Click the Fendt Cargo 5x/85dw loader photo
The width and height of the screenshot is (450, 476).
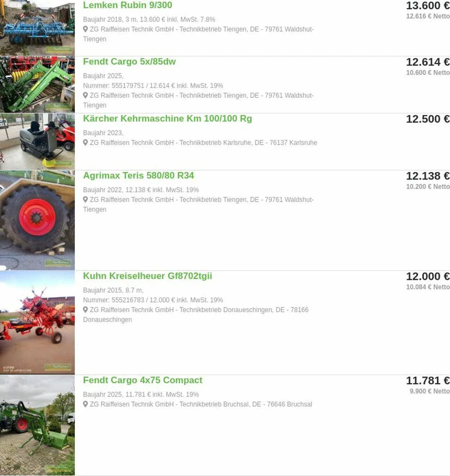(x=37, y=85)
